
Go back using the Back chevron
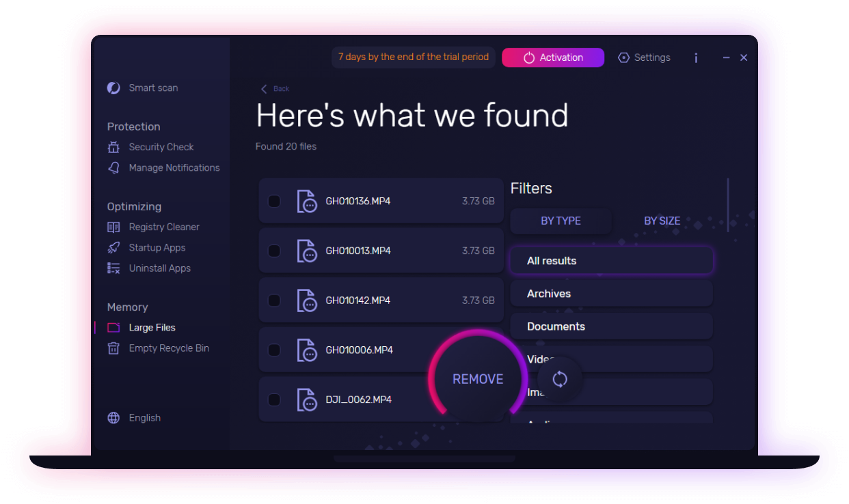pos(265,89)
